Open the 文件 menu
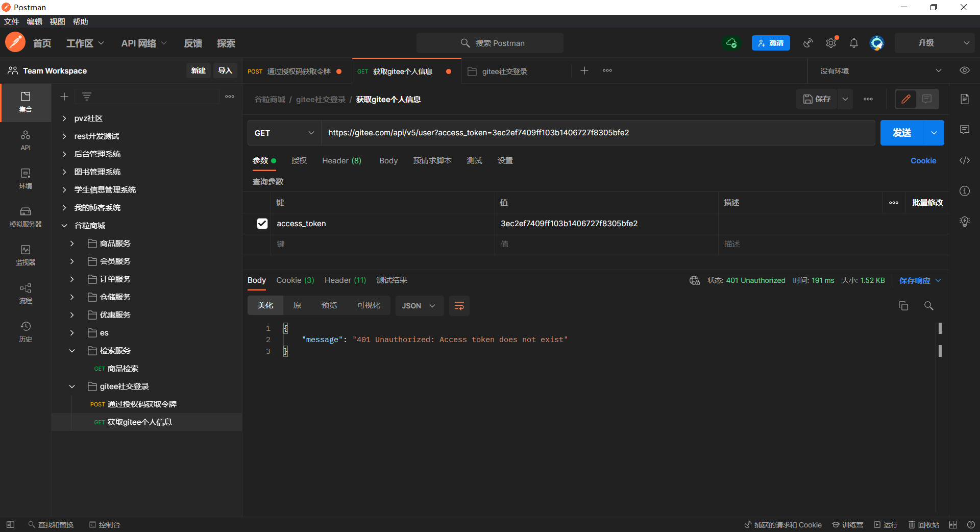The image size is (980, 532). coord(11,21)
